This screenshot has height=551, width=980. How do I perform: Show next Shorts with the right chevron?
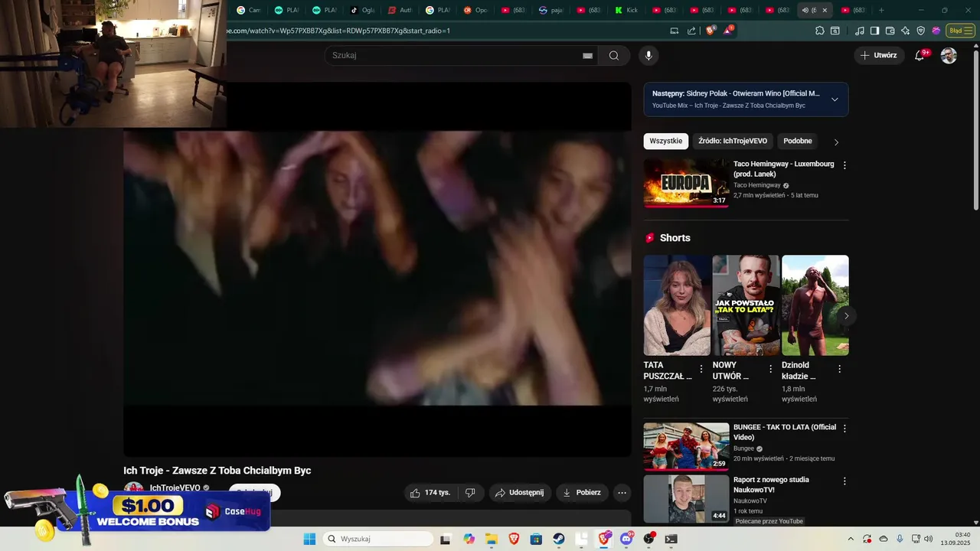click(x=846, y=315)
